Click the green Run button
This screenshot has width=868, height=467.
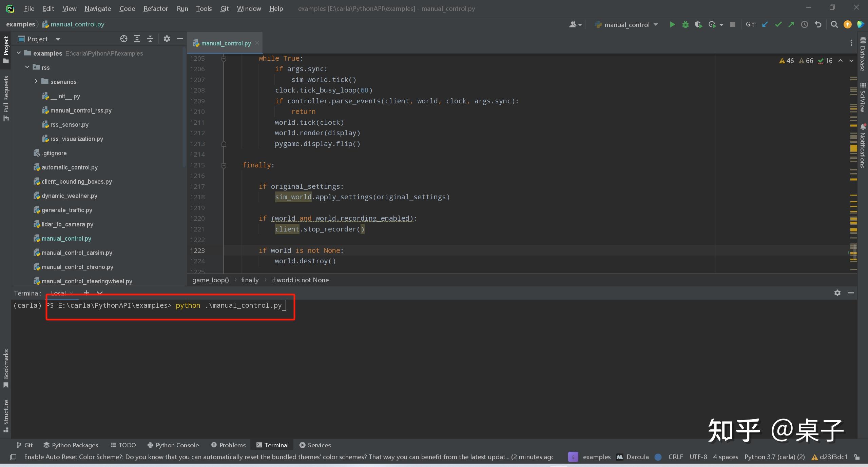coord(672,24)
